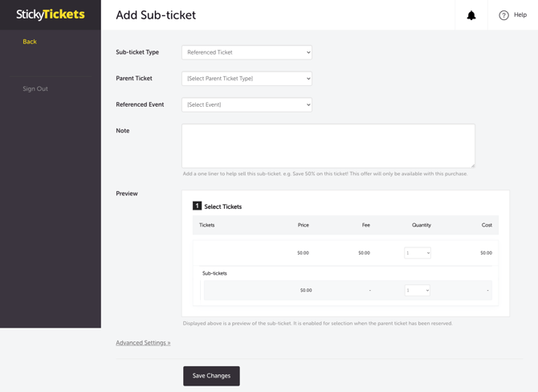Click the 'Displayed above is a preview' caption

click(318, 324)
